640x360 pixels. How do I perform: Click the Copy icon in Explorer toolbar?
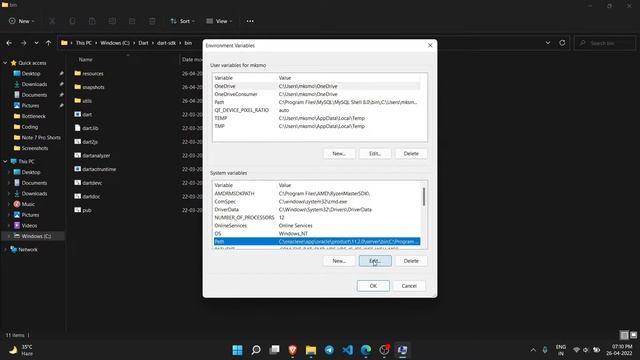[72, 21]
